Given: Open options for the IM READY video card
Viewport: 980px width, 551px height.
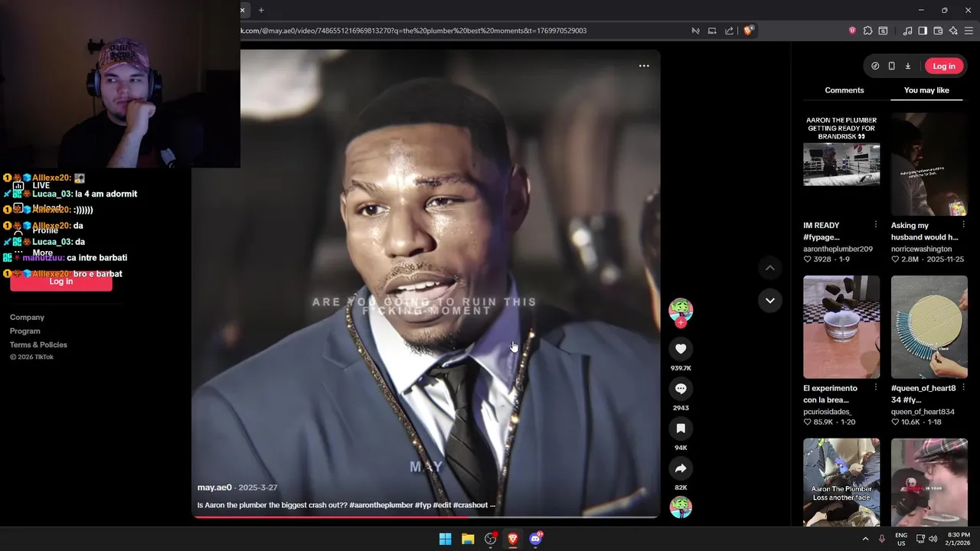Looking at the screenshot, I should (876, 225).
